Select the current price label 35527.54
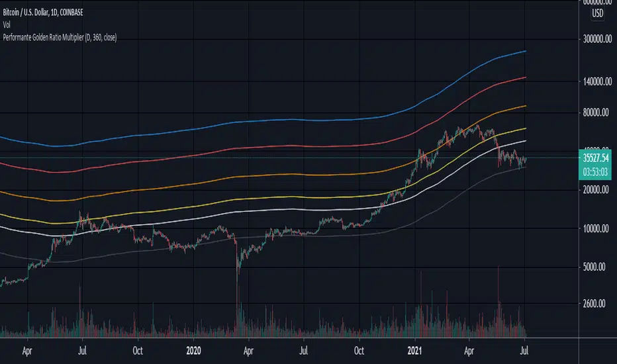Viewport: 617px width, 364px height. pos(595,158)
